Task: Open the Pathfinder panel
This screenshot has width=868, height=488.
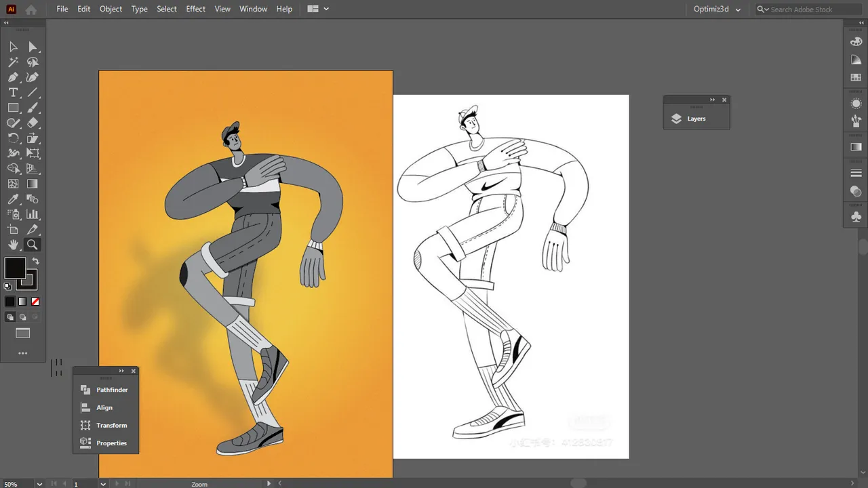Action: (106, 390)
